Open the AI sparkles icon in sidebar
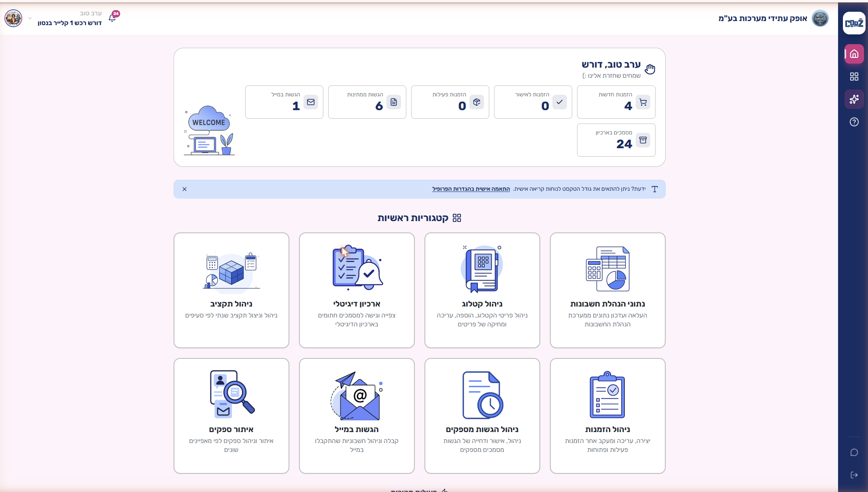The image size is (868, 492). coord(854,99)
